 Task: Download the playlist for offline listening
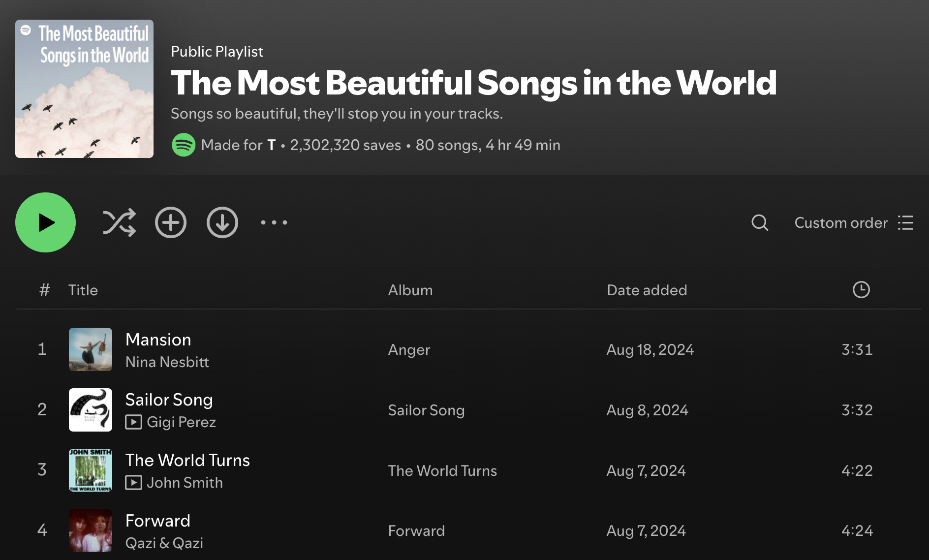pos(222,222)
